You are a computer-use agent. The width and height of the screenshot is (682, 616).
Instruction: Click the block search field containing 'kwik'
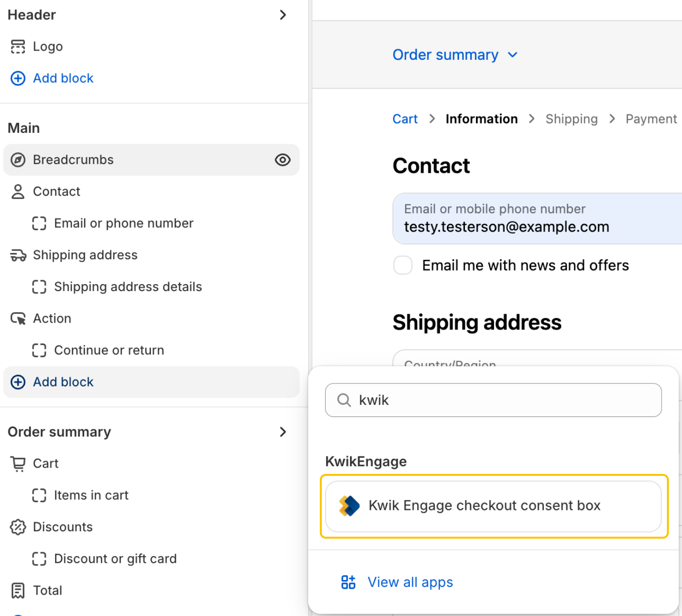coord(493,400)
